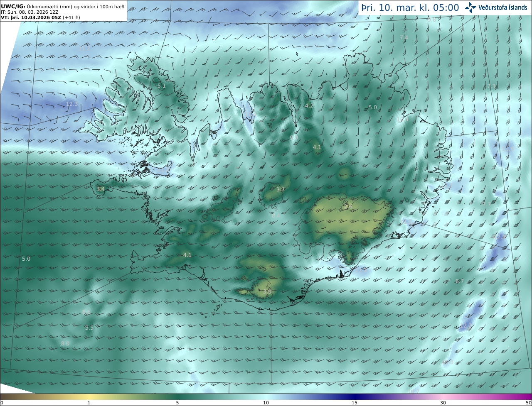Viewport: 532px width, 406px height.
Task: Click the 6.7 value label
Action: click(459, 281)
